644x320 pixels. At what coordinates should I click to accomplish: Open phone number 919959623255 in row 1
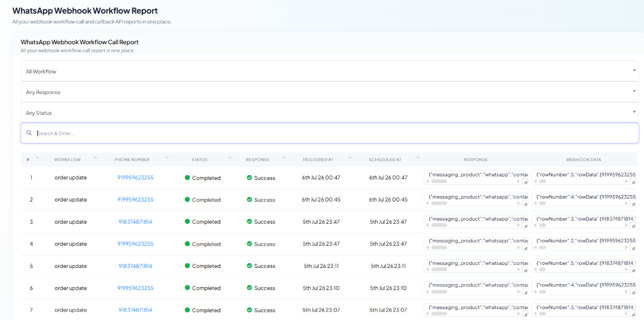tap(135, 178)
